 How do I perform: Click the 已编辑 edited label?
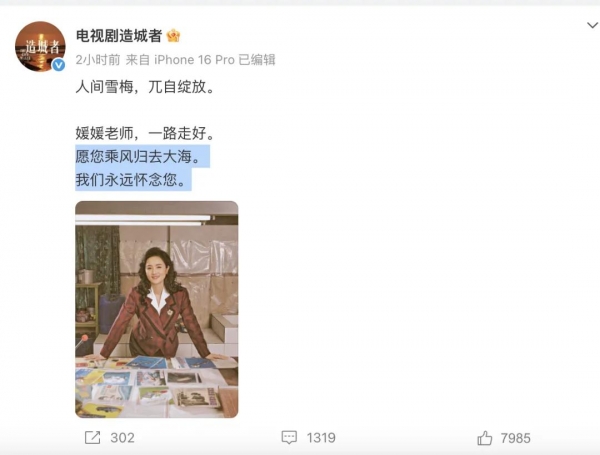[257, 60]
